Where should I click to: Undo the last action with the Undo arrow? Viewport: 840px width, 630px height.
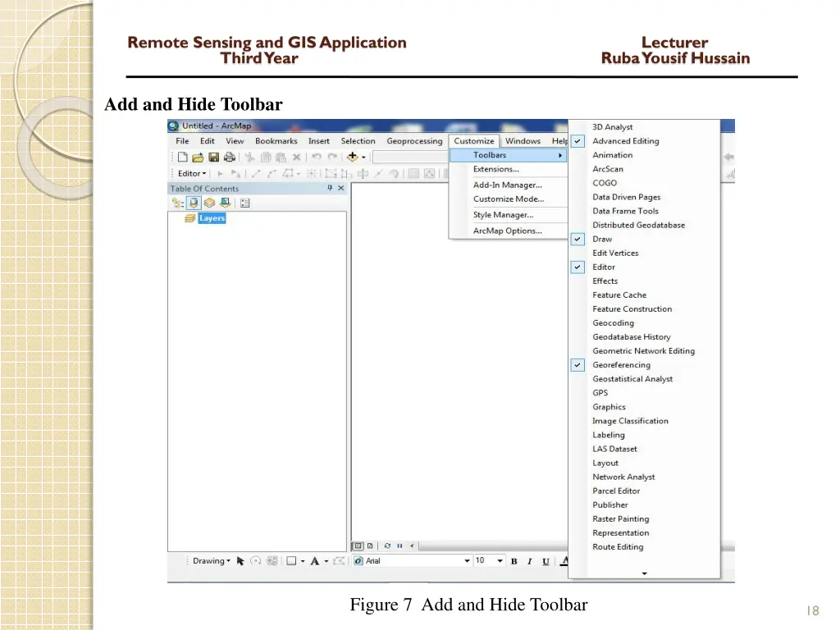pos(317,157)
